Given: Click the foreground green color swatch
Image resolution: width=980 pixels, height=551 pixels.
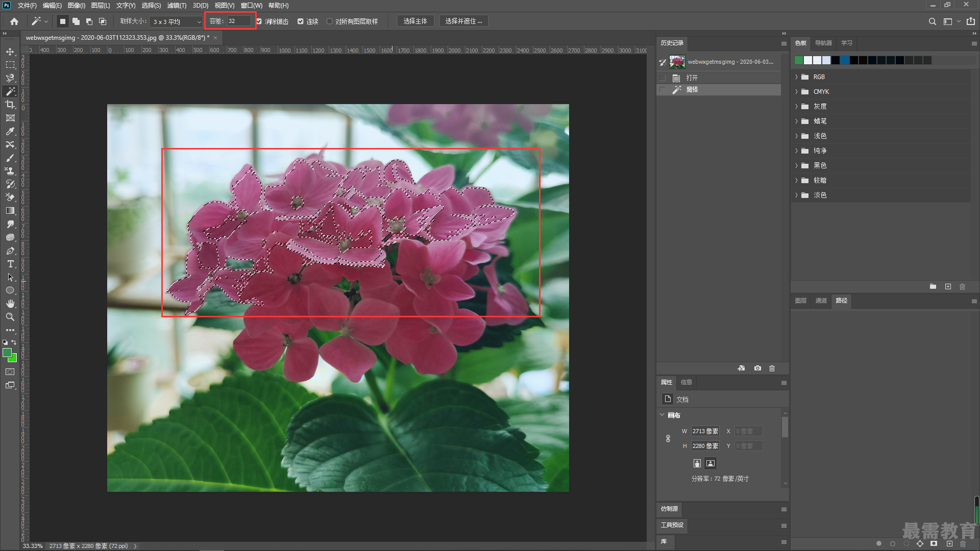Looking at the screenshot, I should point(7,353).
